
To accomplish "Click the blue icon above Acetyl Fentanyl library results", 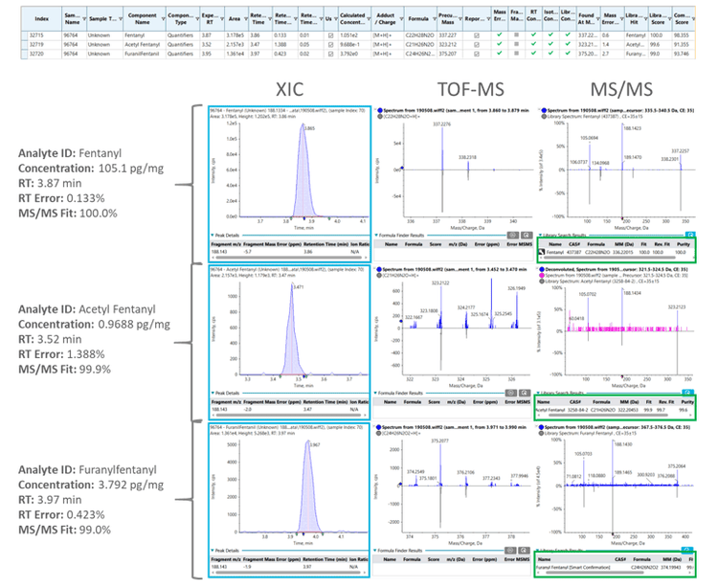I will tap(690, 392).
